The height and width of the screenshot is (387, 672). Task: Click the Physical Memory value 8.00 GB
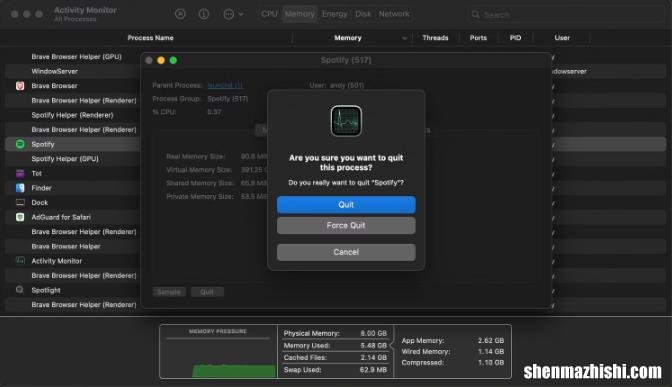(x=373, y=333)
